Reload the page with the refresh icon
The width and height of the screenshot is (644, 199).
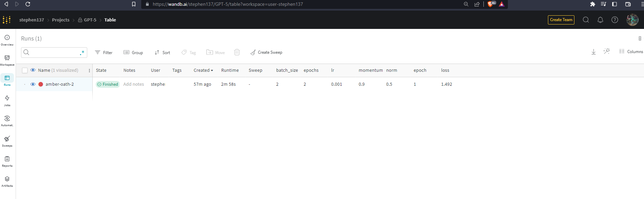click(x=28, y=4)
